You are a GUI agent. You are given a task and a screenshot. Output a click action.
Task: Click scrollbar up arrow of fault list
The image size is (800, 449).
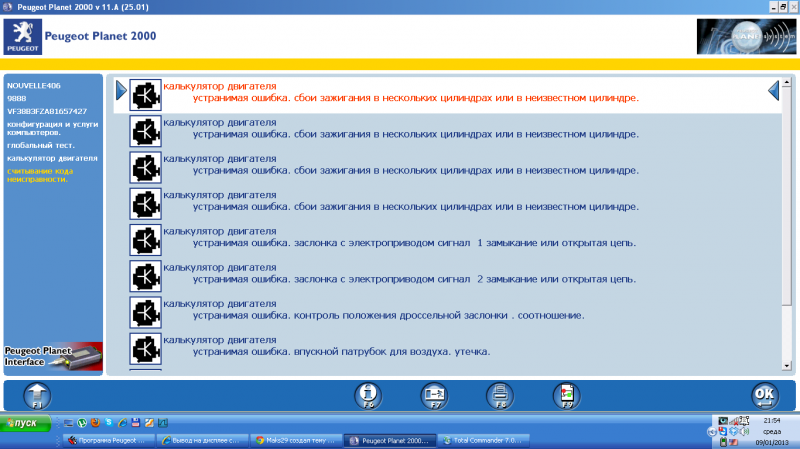pyautogui.click(x=786, y=82)
